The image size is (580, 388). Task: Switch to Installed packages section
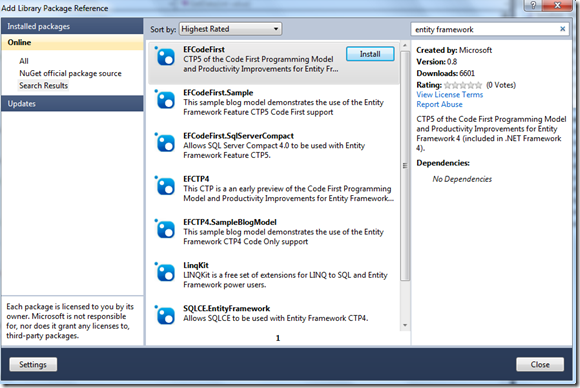(72, 26)
